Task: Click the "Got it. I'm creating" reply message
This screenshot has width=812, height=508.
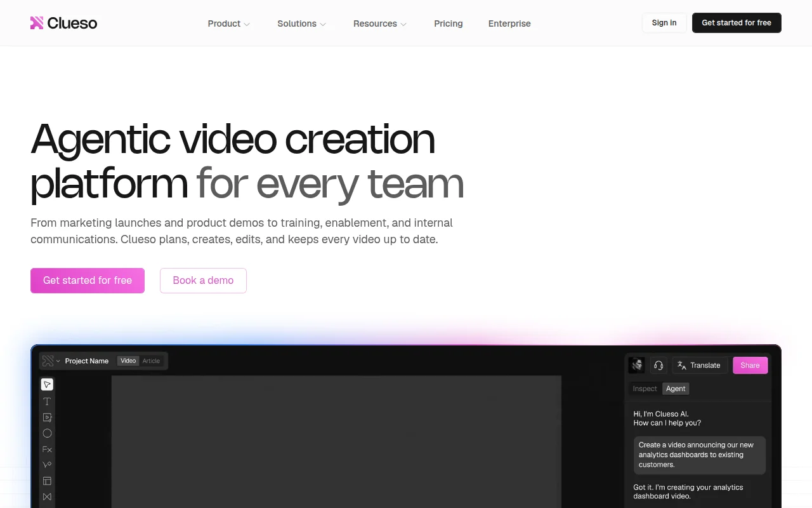Action: pos(688,491)
